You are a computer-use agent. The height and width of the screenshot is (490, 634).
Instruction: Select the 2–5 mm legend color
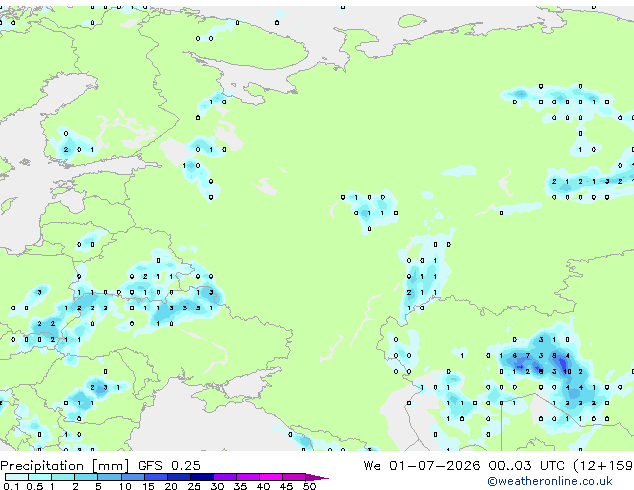86,477
